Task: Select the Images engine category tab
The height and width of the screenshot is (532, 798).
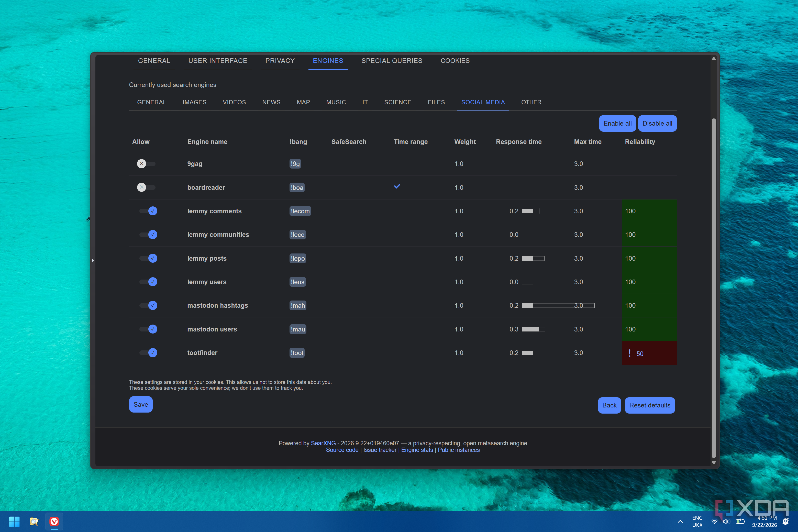Action: (194, 102)
